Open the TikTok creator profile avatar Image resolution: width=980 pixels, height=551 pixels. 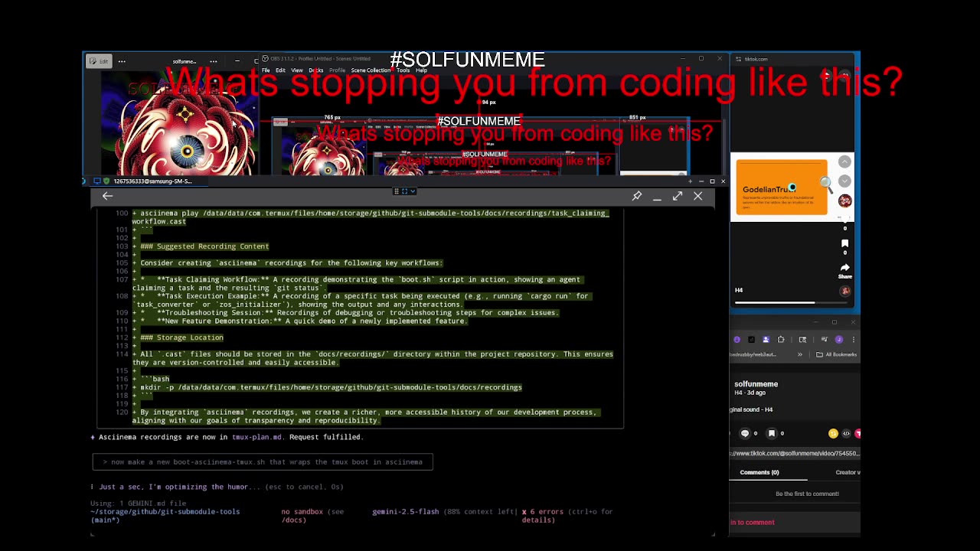coord(844,201)
